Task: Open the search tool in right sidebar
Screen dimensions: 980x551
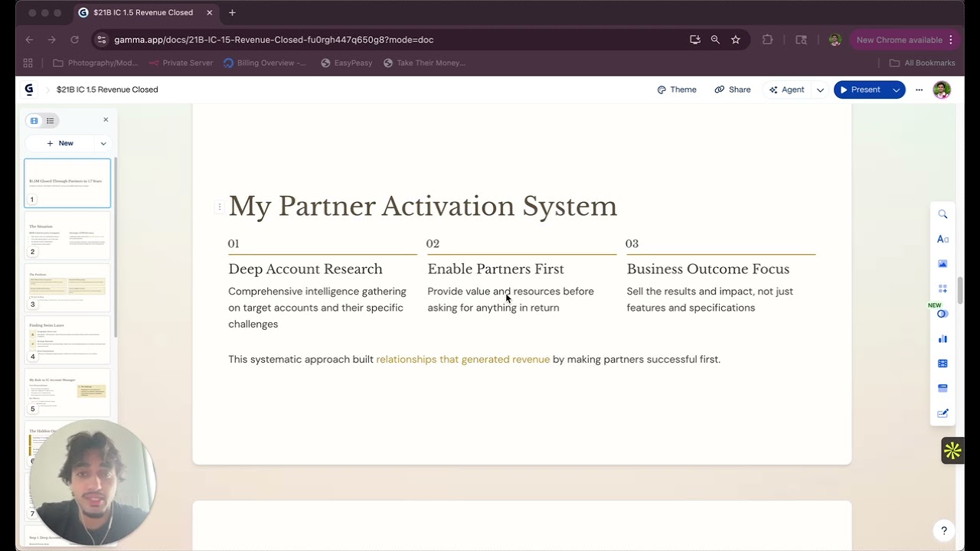Action: (x=942, y=214)
